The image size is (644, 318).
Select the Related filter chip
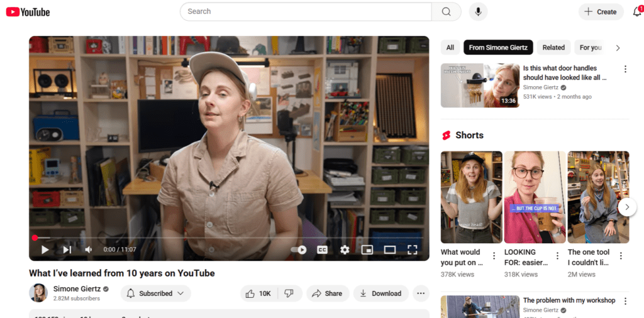553,47
